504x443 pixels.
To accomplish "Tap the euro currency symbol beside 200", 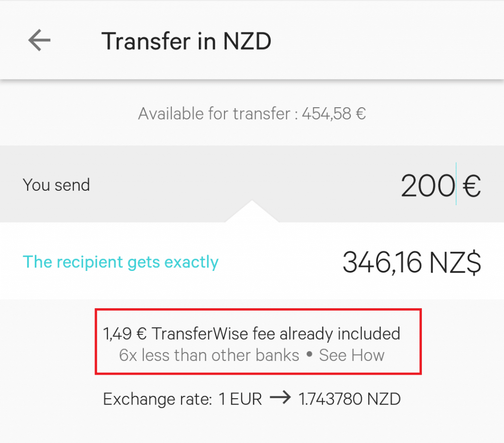I will (x=472, y=185).
